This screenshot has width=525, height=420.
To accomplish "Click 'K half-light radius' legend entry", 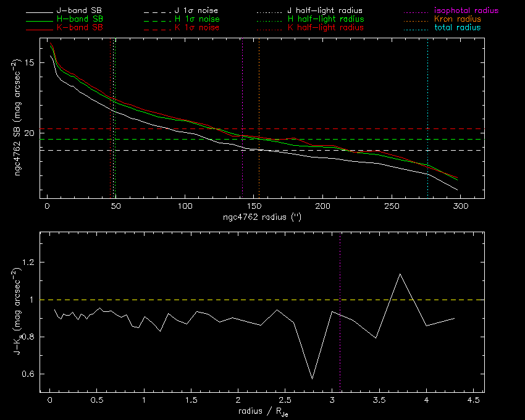I will point(325,27).
